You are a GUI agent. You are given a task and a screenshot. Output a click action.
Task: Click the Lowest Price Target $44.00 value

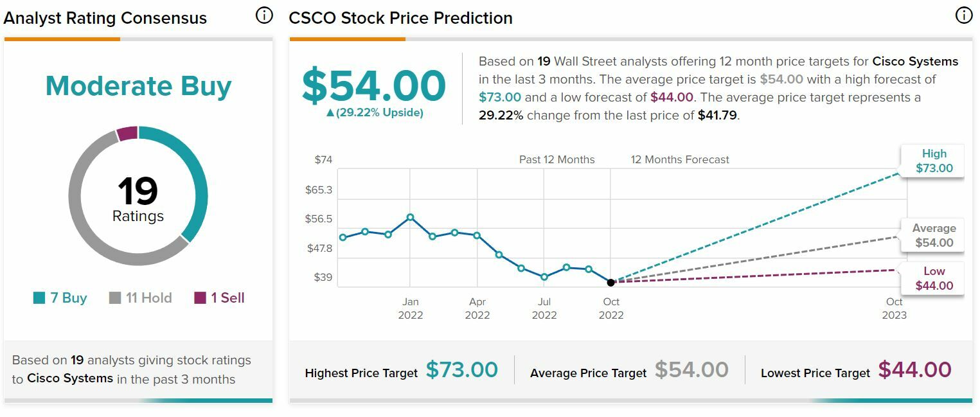(914, 370)
